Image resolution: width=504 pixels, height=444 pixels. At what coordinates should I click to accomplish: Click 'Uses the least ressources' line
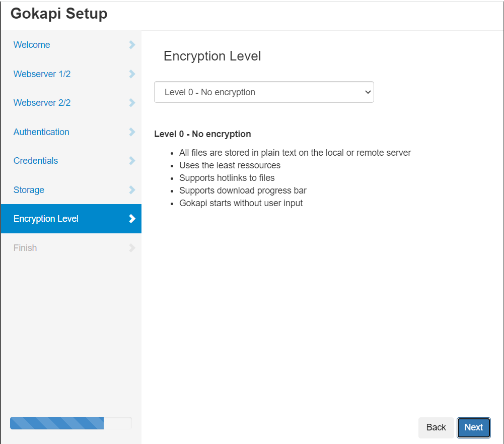(230, 165)
